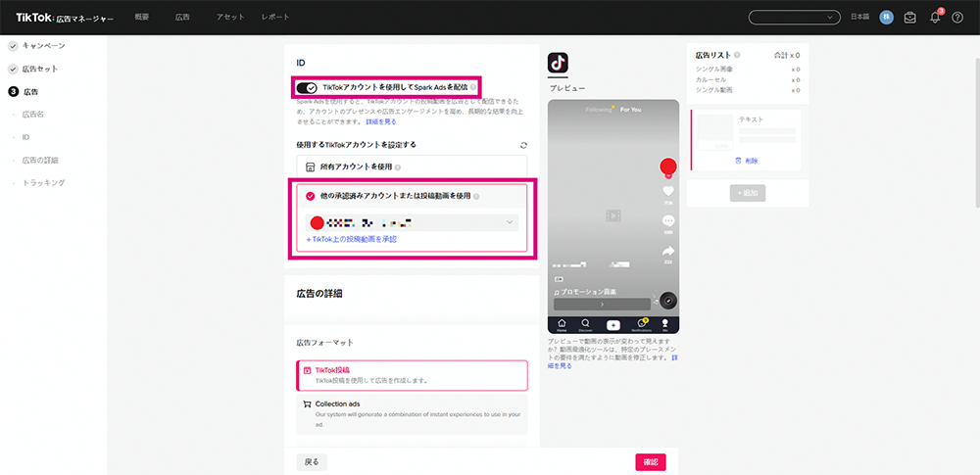Click the +追加 button in ad list
This screenshot has height=475, width=980.
pyautogui.click(x=748, y=193)
